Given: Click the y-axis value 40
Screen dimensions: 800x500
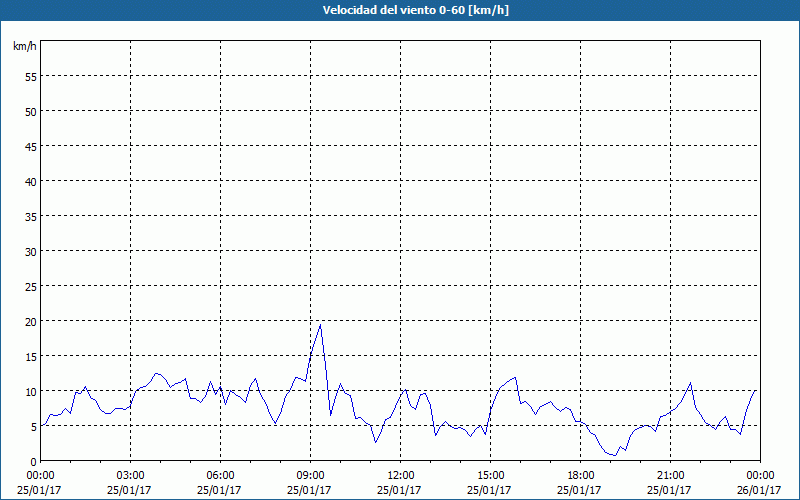Looking at the screenshot, I should coord(31,181).
